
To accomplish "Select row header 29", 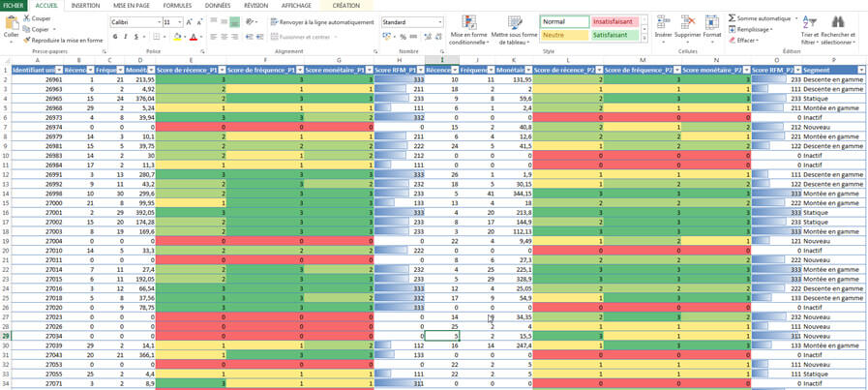I will click(x=5, y=336).
